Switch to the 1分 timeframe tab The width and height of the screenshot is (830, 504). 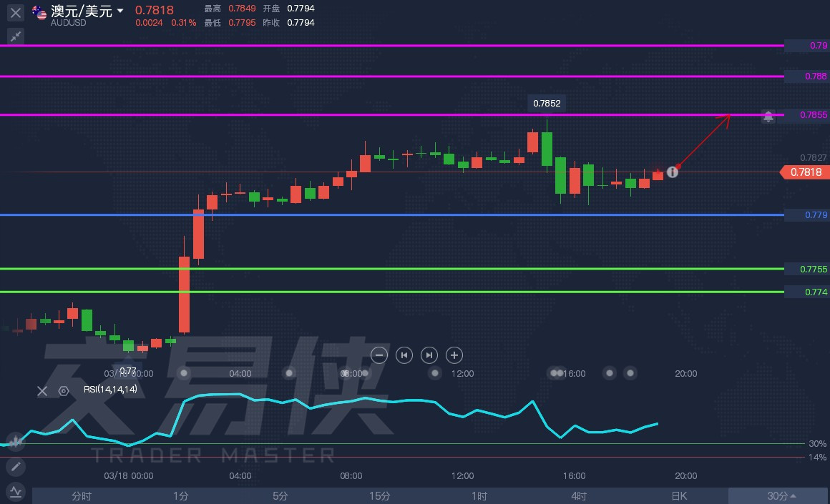click(x=180, y=496)
